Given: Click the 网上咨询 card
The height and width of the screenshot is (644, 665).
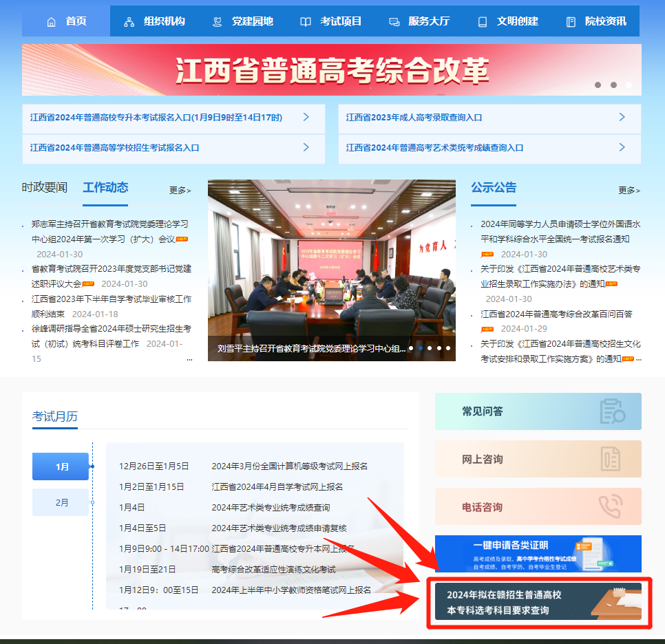Looking at the screenshot, I should tap(538, 459).
